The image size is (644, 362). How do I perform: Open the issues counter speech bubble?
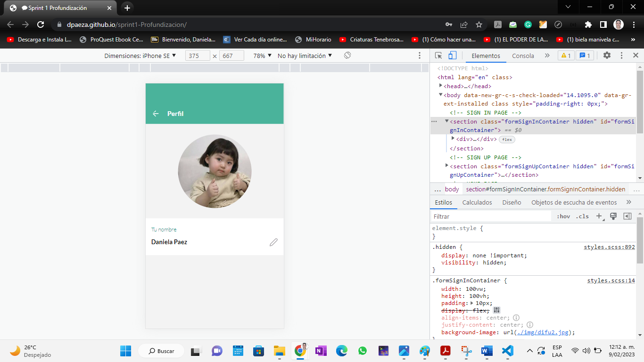[x=585, y=55]
